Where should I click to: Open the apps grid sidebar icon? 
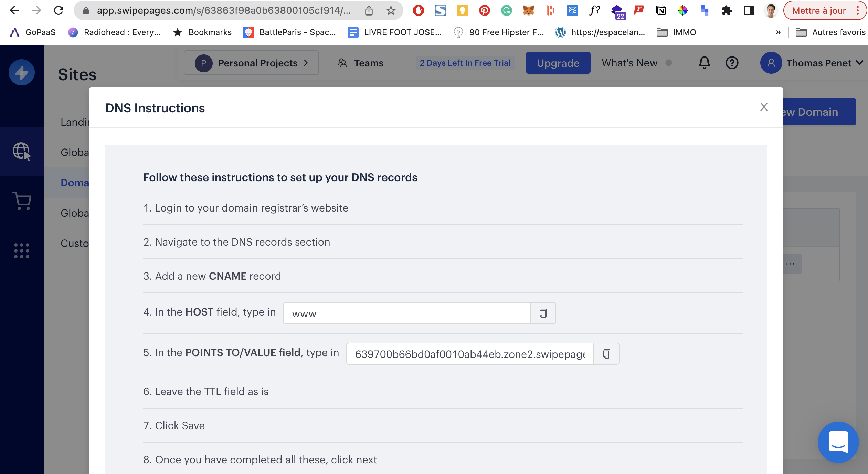pos(22,251)
